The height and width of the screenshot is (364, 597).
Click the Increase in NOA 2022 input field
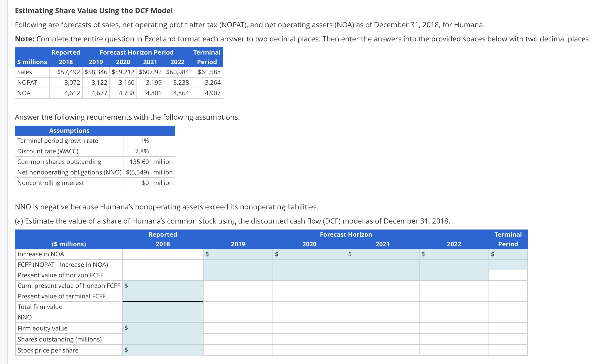pos(454,254)
